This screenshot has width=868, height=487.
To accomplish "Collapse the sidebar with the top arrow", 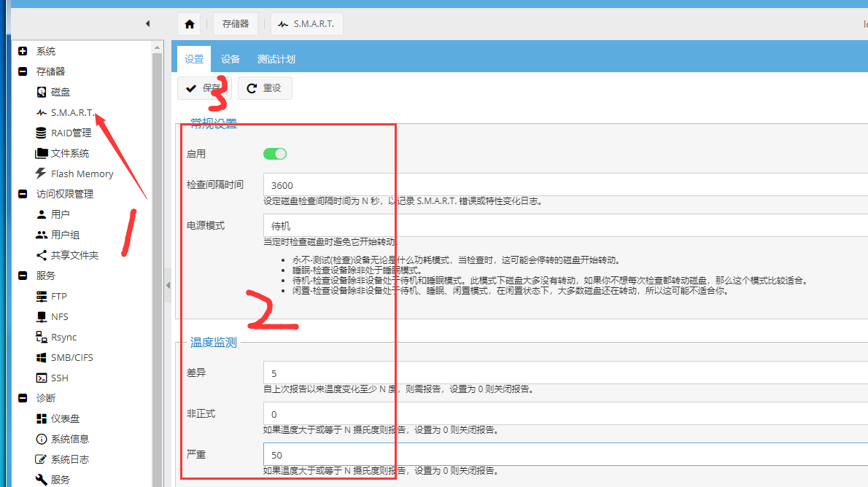I will 148,23.
